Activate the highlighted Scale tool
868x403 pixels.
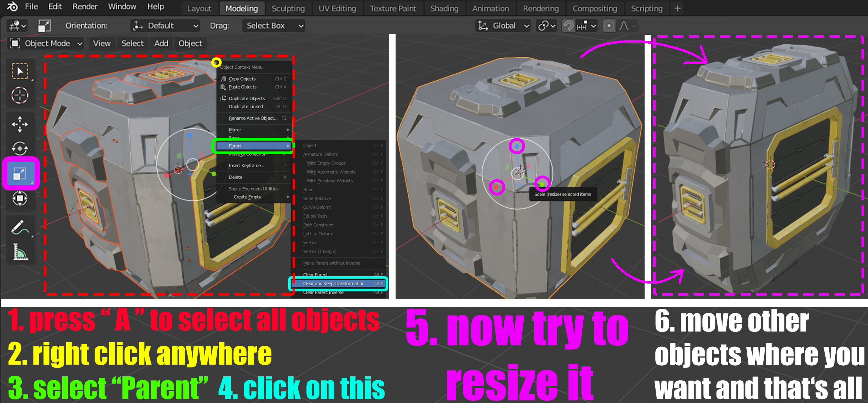coord(20,174)
